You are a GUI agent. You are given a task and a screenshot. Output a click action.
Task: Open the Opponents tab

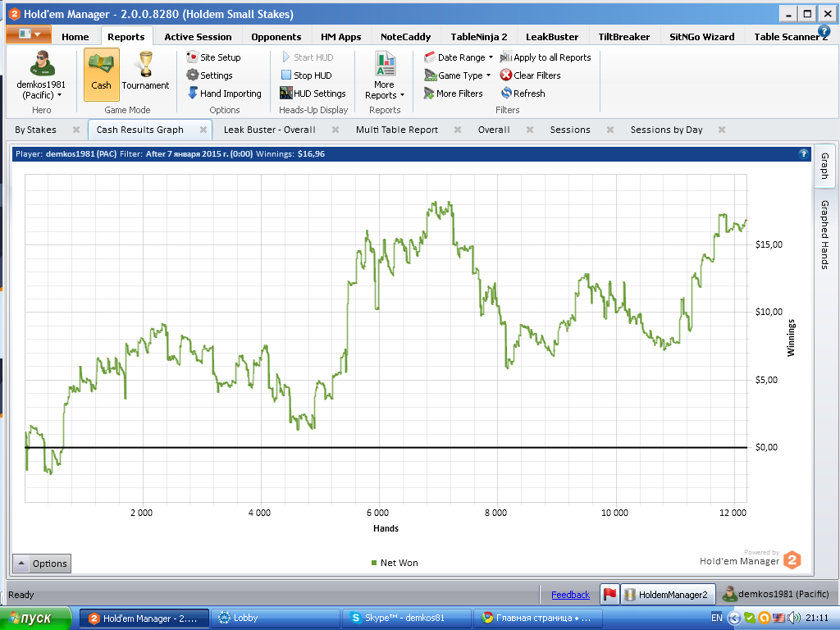click(276, 36)
